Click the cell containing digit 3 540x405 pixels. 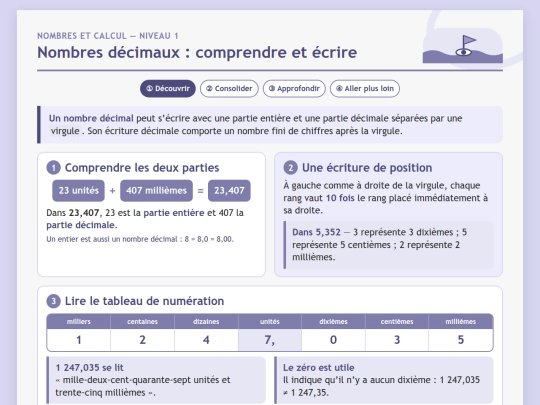tap(397, 340)
